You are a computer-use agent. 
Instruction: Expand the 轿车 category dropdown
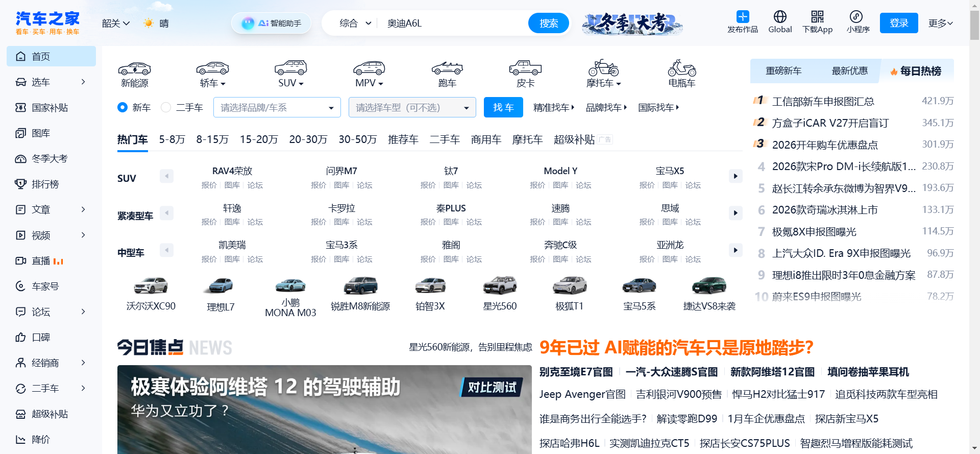click(213, 83)
